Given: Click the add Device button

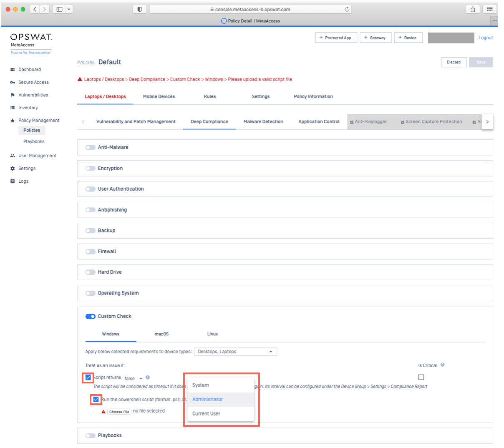Looking at the screenshot, I should (x=408, y=38).
